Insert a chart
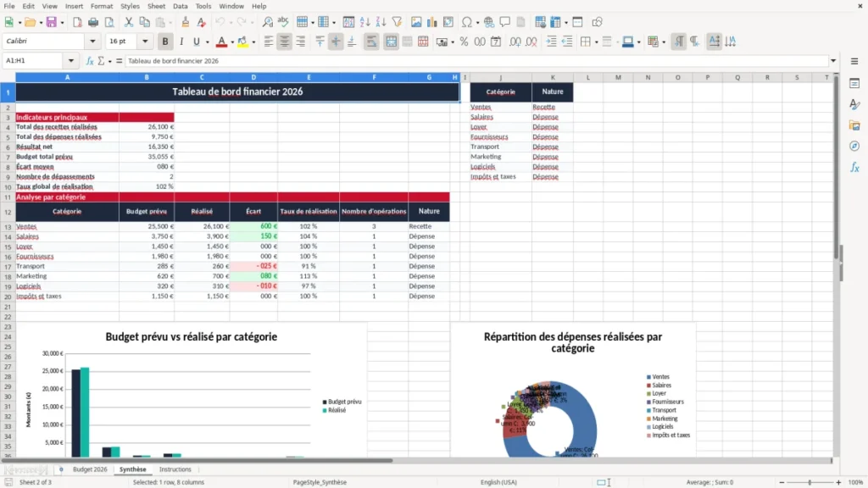 click(432, 22)
